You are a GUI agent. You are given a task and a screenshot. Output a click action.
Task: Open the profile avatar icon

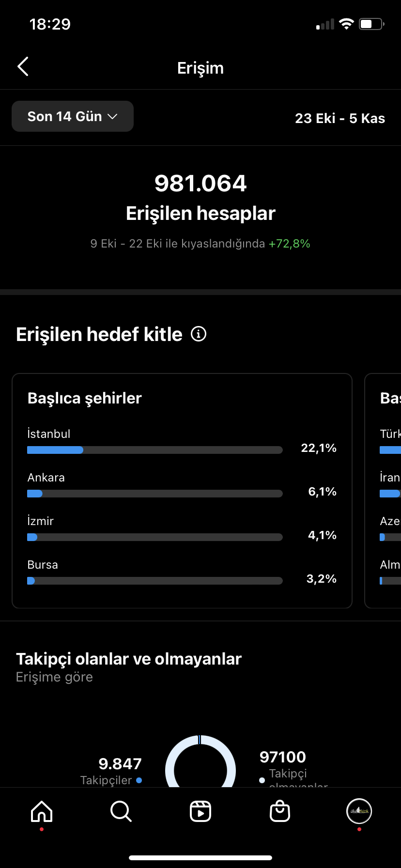tap(359, 811)
